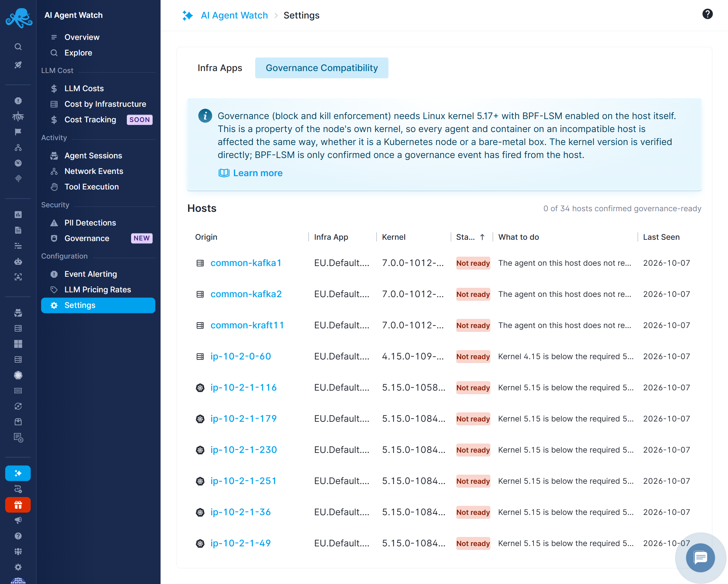The width and height of the screenshot is (728, 584).
Task: Open search from the magnifier rail icon
Action: tap(18, 47)
